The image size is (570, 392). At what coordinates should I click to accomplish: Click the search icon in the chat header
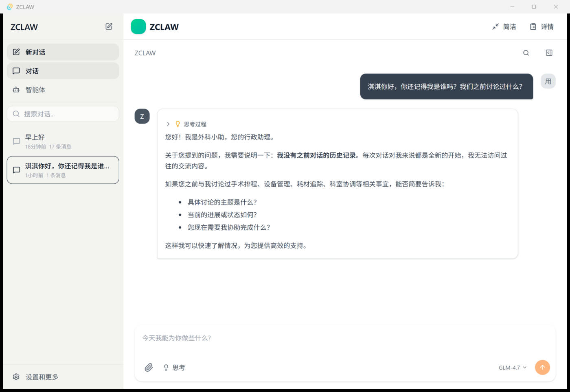click(526, 53)
